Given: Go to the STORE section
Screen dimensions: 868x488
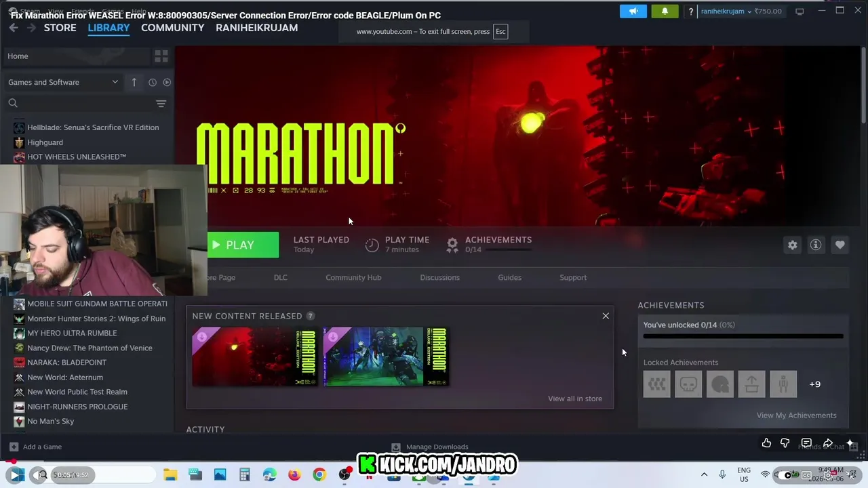Looking at the screenshot, I should 60,28.
